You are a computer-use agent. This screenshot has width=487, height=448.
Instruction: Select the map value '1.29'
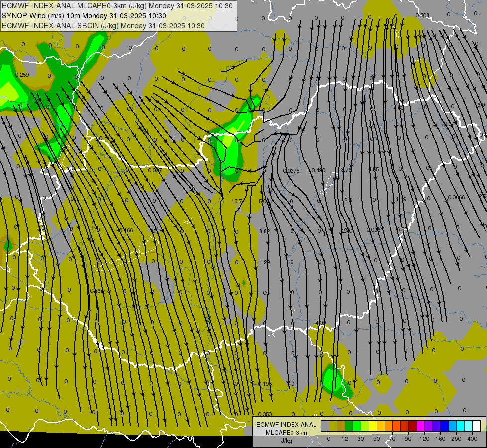click(x=264, y=262)
